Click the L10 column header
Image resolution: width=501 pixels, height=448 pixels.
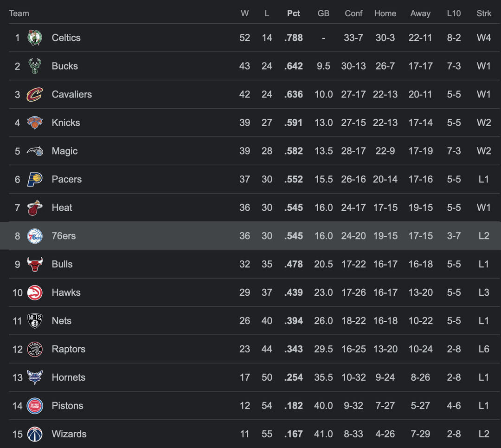click(x=454, y=13)
